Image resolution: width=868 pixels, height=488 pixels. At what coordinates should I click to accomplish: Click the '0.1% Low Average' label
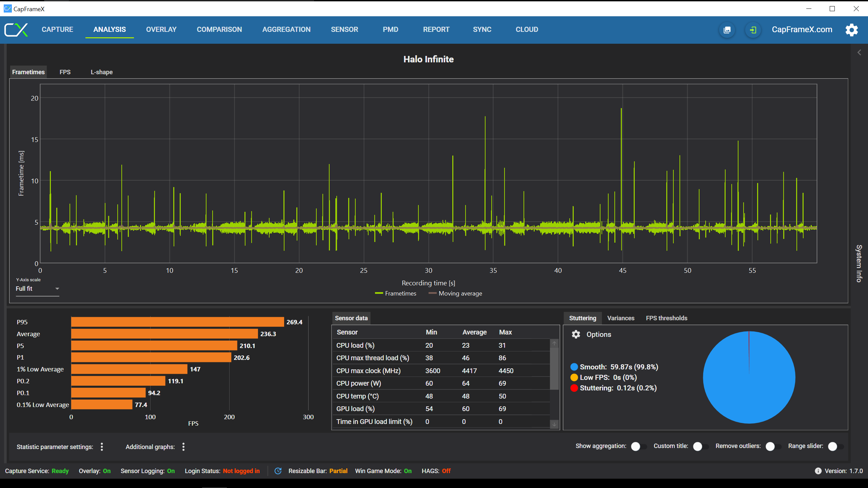click(x=43, y=405)
